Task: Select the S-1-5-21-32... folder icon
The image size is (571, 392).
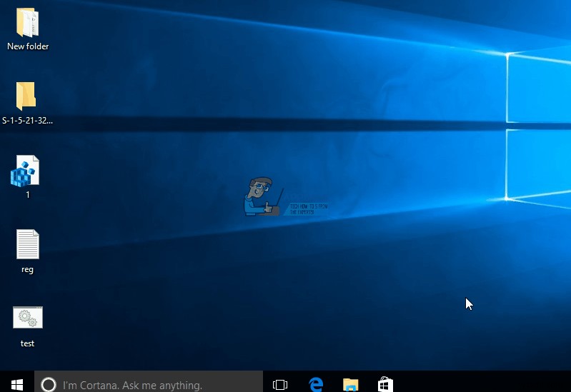Action: click(x=26, y=96)
